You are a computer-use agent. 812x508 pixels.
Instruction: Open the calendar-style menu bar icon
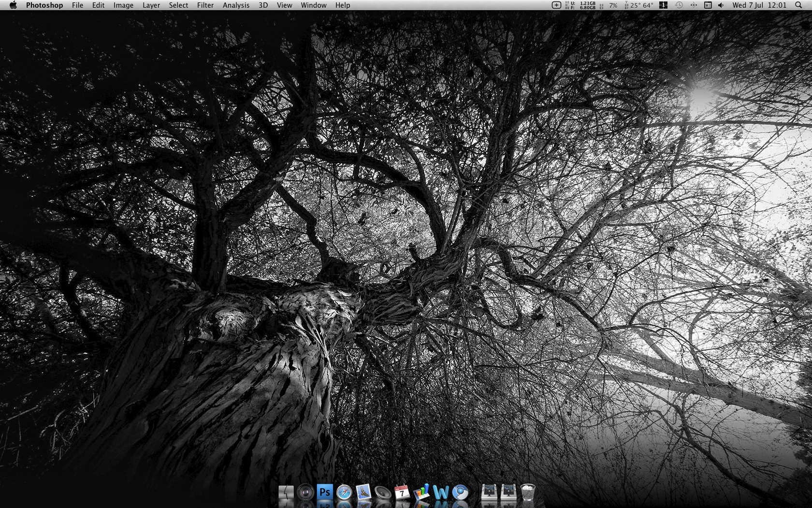(x=708, y=5)
